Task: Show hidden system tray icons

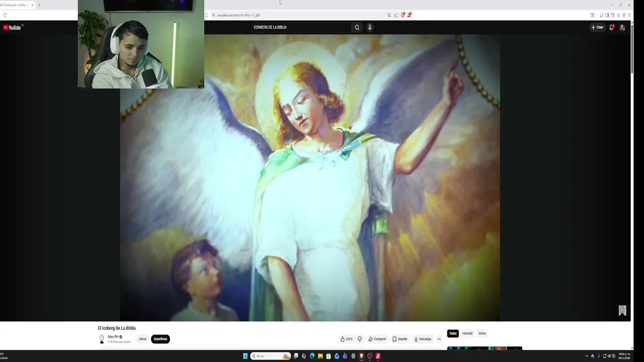Action: pos(587,356)
